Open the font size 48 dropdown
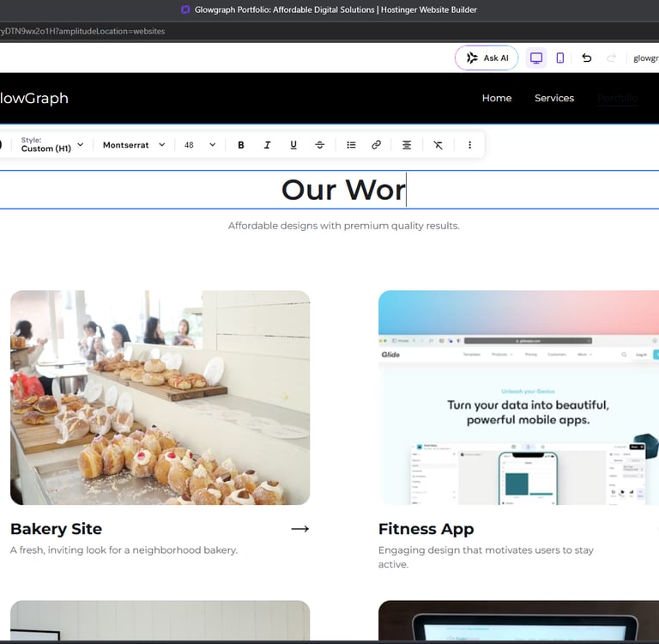Screen dimensions: 659x644 point(200,145)
